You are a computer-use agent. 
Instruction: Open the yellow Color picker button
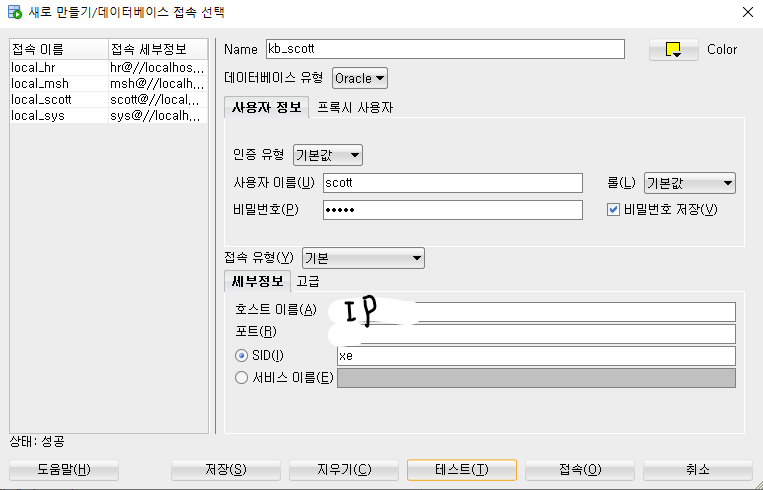point(673,50)
